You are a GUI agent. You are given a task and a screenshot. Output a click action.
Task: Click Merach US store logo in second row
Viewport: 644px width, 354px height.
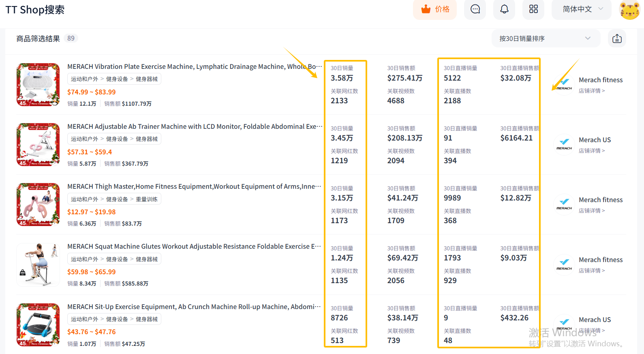(564, 145)
